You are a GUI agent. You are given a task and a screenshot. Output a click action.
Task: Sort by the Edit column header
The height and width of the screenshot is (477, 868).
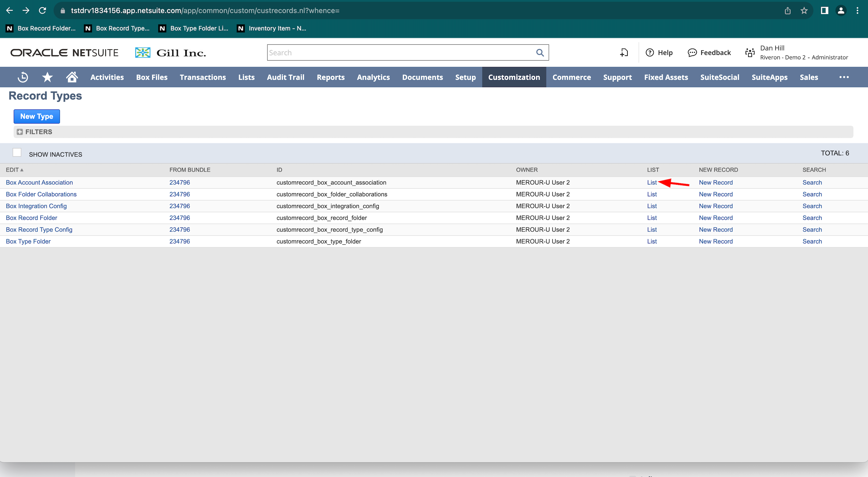[13, 170]
